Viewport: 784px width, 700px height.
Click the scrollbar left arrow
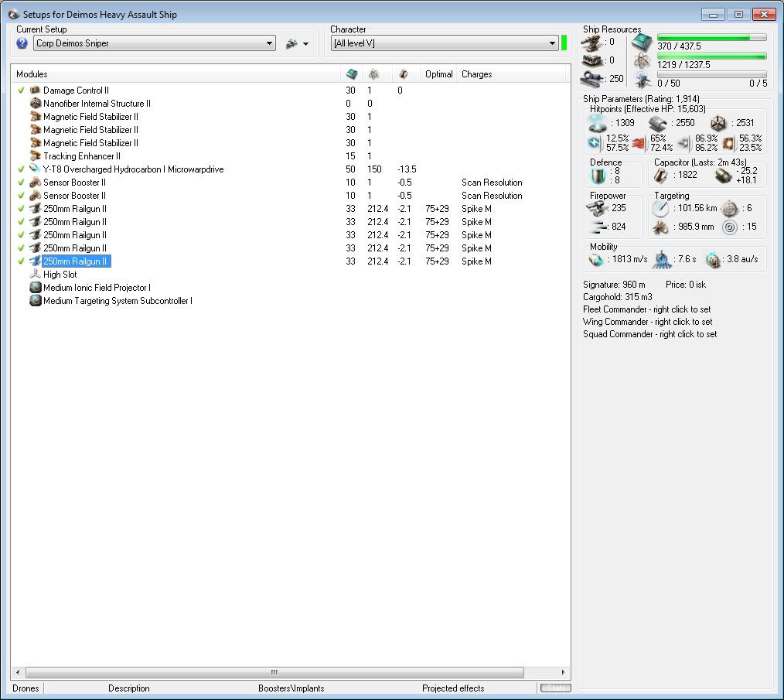18,672
